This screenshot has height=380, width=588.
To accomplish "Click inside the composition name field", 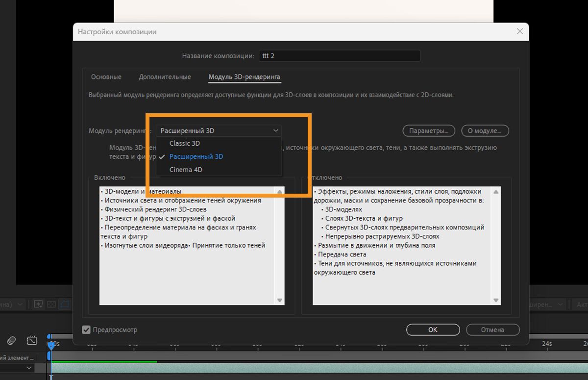I will tap(339, 55).
